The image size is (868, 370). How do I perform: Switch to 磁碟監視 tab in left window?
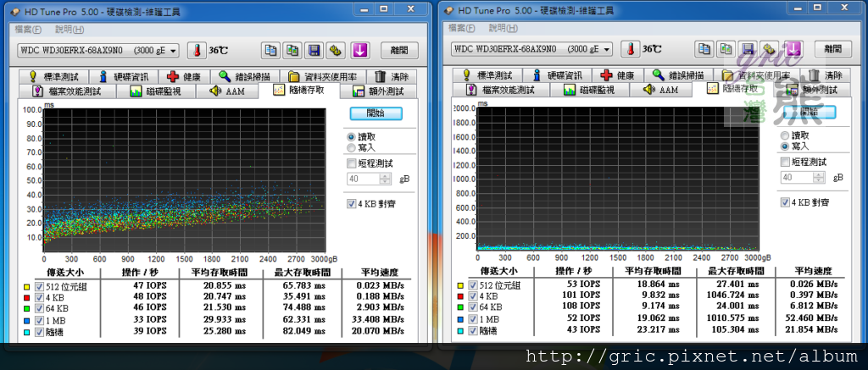pos(155,91)
